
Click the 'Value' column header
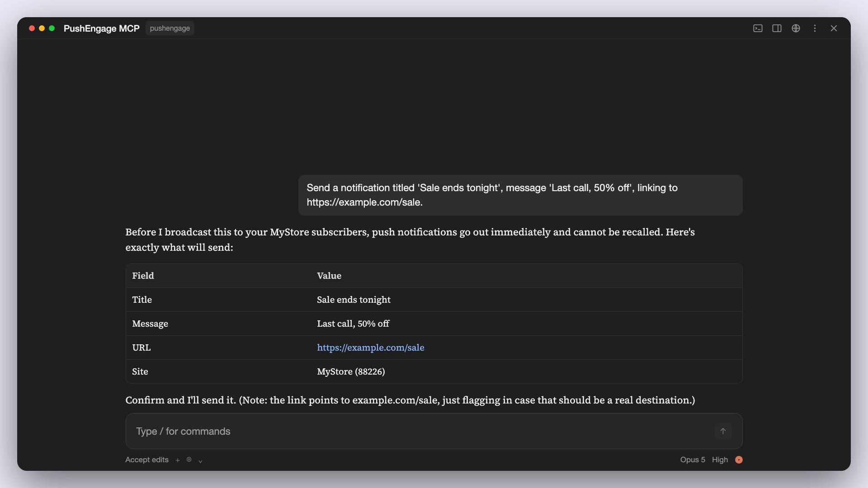tap(329, 276)
